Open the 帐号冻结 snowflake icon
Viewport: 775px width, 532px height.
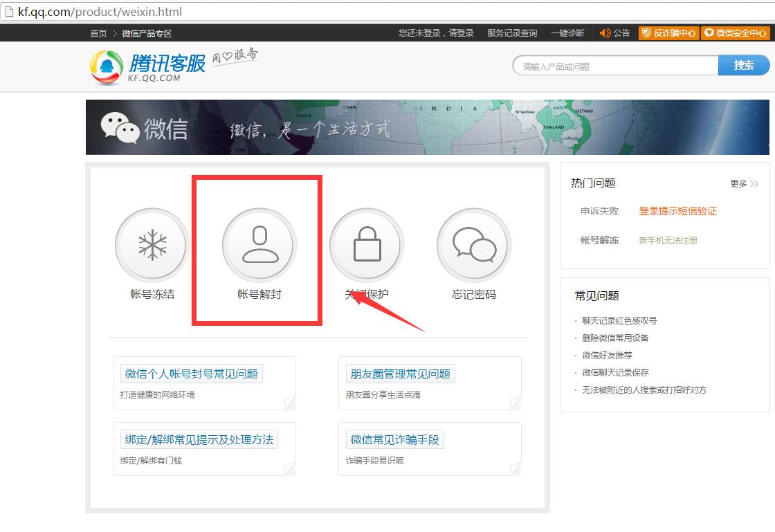152,245
